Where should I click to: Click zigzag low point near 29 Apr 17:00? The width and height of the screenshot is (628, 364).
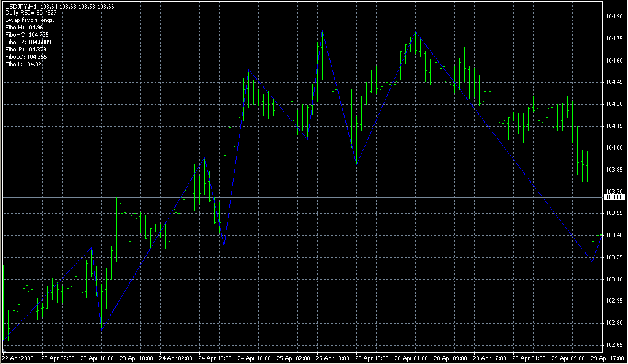tap(592, 262)
